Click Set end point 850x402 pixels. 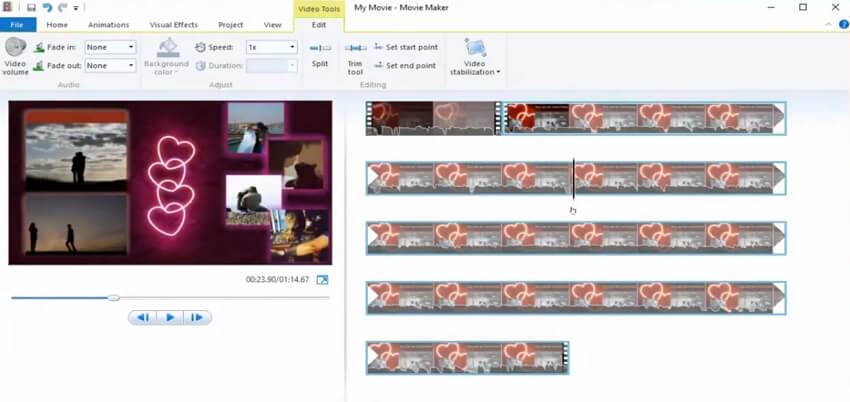coord(405,66)
